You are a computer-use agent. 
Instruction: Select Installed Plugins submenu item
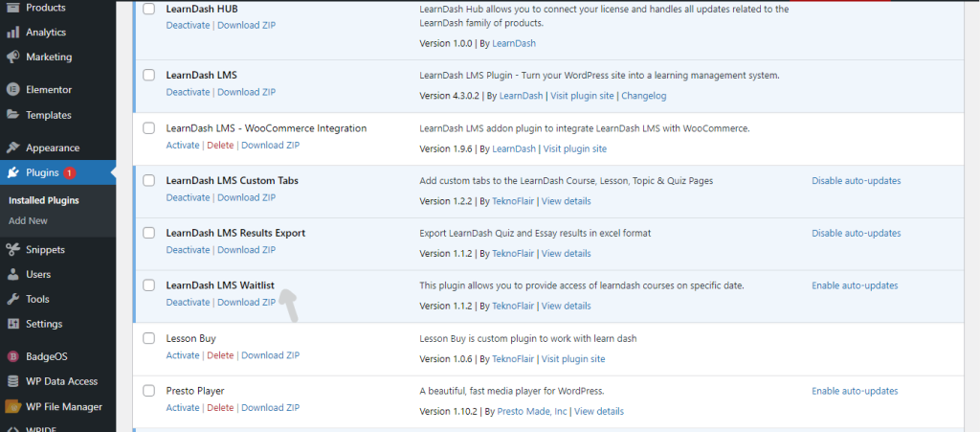tap(44, 201)
